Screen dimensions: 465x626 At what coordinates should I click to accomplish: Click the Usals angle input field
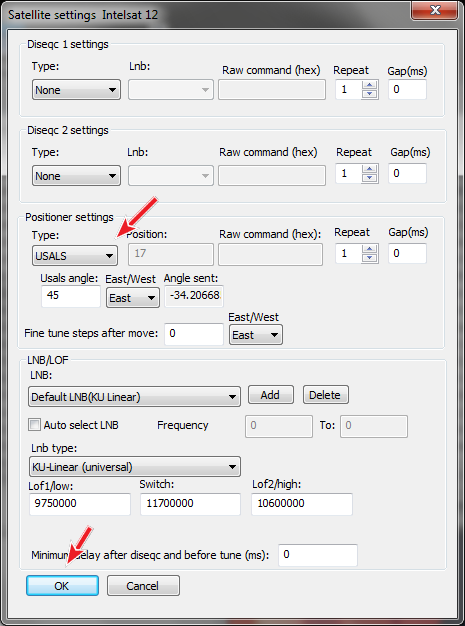(x=71, y=296)
